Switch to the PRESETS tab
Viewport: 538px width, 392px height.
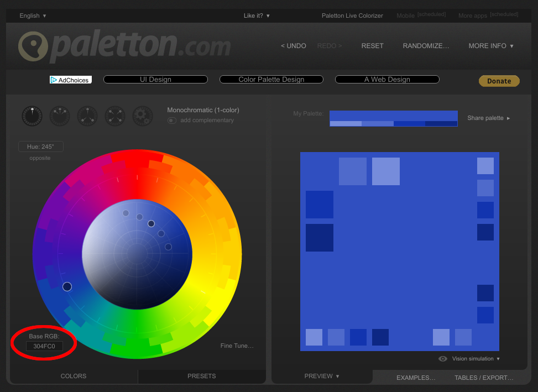pos(202,376)
